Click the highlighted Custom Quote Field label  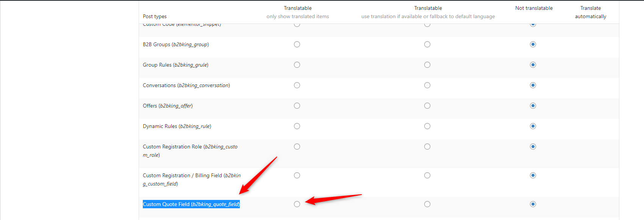click(x=191, y=204)
